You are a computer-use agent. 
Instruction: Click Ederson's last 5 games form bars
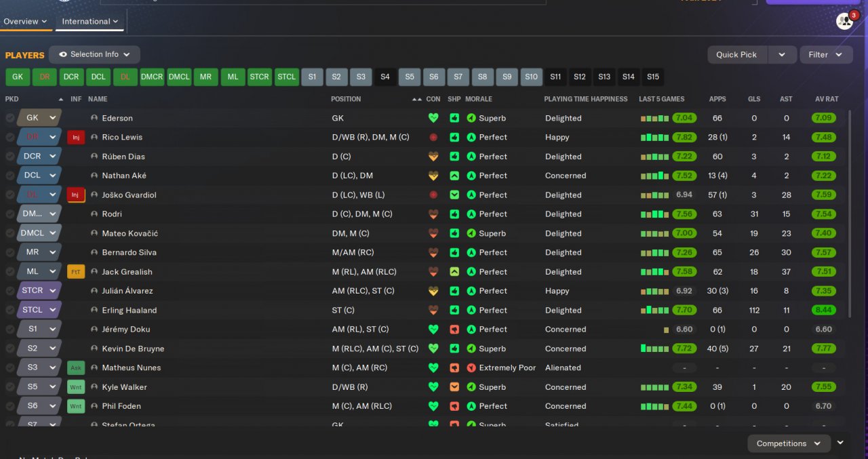[x=655, y=118]
